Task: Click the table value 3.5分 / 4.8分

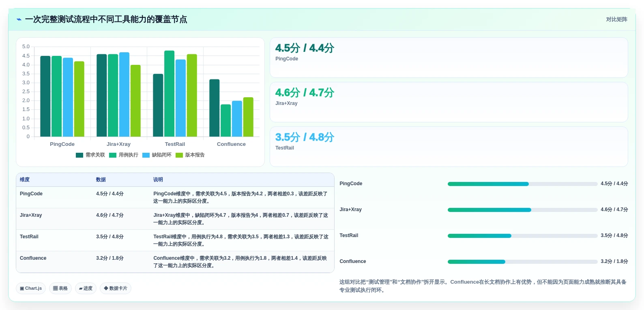Action: 110,237
